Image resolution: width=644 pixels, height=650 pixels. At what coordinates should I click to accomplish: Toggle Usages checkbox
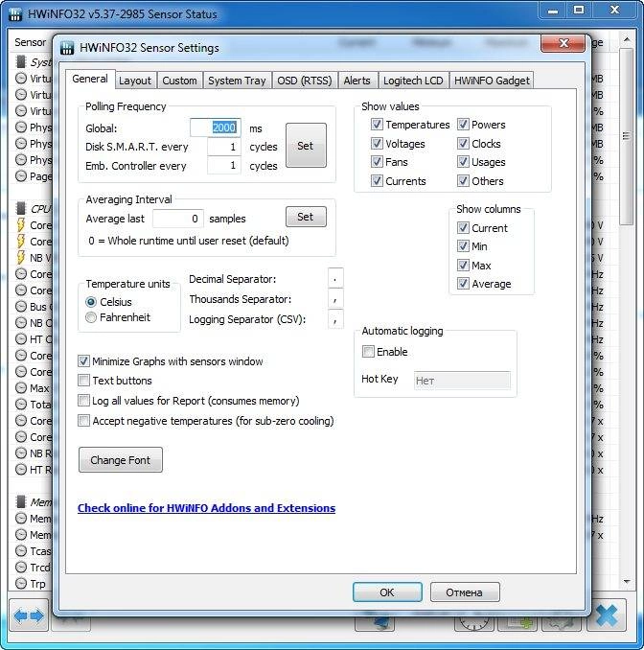coord(463,162)
